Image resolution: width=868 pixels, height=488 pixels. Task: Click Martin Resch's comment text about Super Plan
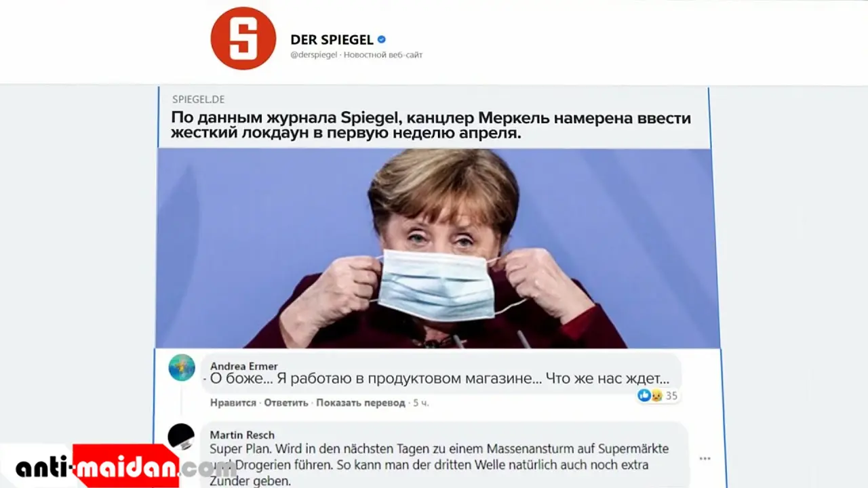tap(439, 466)
